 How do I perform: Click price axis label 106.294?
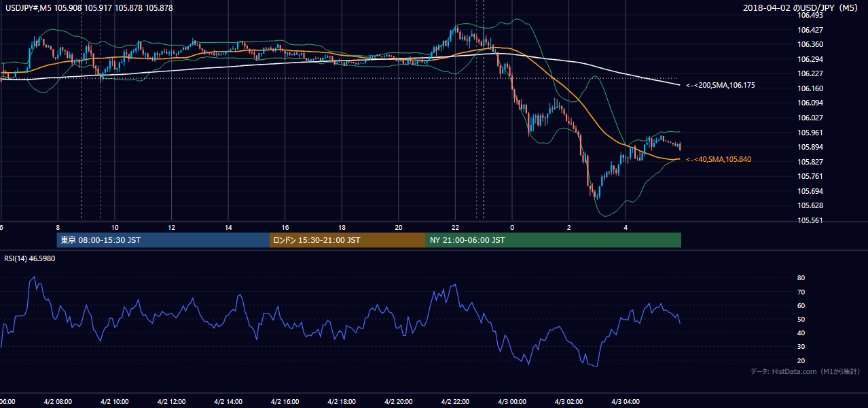click(x=809, y=59)
